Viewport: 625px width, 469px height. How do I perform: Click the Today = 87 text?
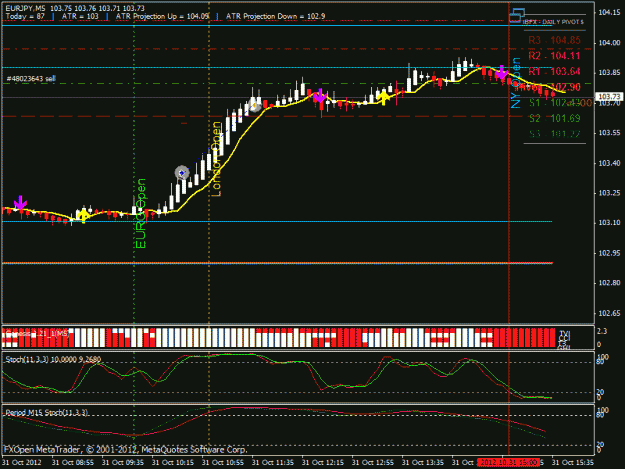pyautogui.click(x=25, y=16)
